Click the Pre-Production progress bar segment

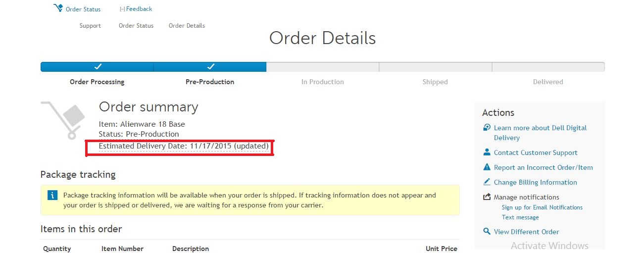[x=210, y=67]
